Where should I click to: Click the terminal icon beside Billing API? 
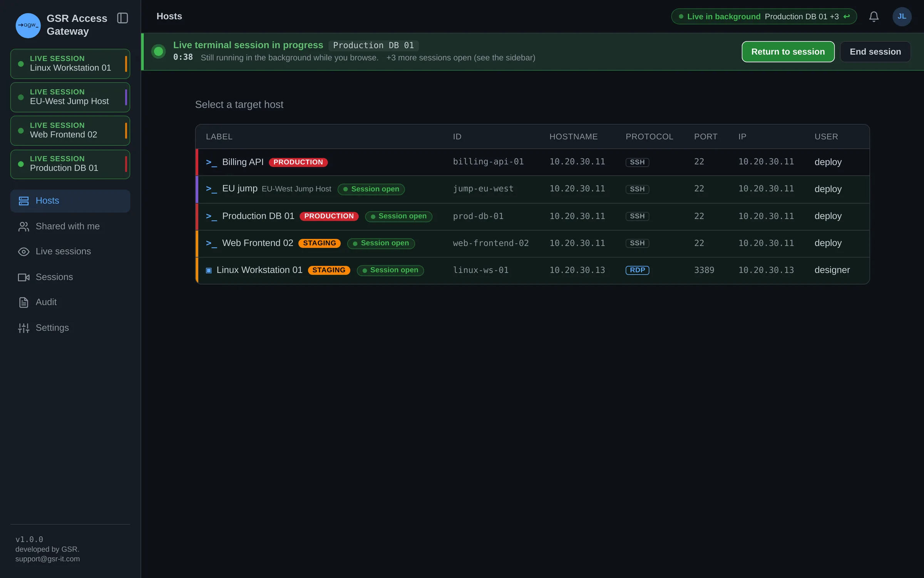click(x=211, y=162)
